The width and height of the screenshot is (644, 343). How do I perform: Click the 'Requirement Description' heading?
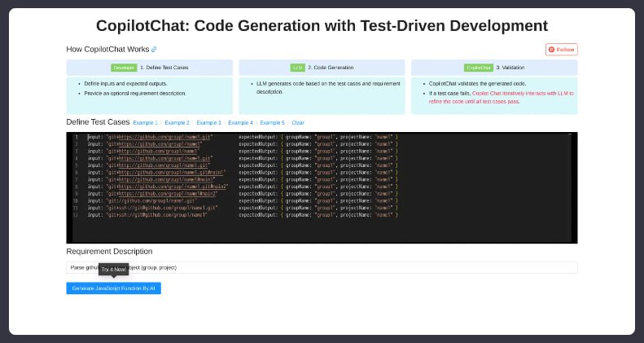[109, 252]
